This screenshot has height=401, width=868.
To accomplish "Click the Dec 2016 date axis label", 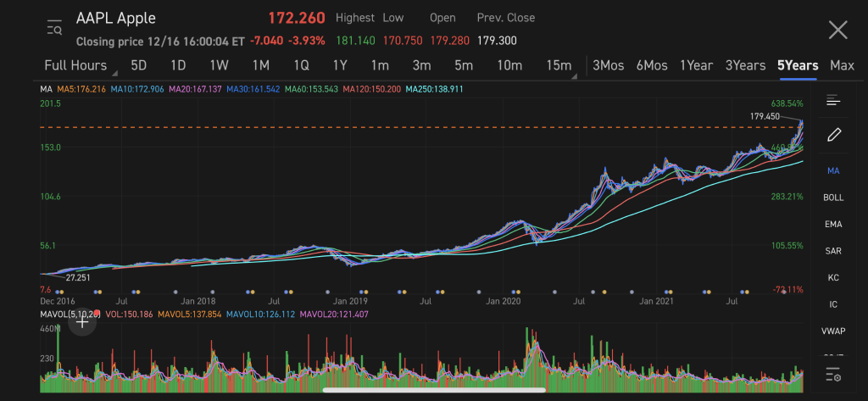I will click(x=58, y=302).
